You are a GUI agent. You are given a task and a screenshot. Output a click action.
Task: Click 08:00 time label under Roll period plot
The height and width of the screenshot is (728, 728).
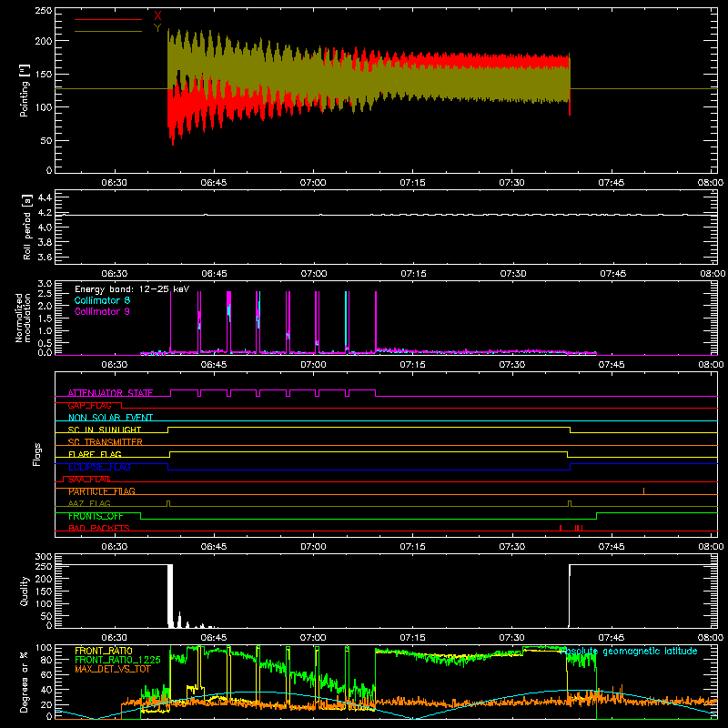point(713,274)
